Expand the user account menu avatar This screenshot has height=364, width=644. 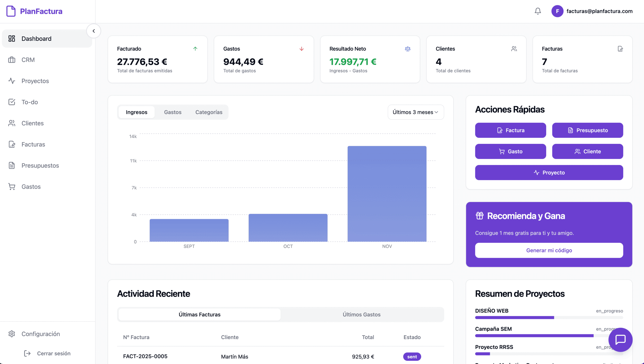pos(557,11)
